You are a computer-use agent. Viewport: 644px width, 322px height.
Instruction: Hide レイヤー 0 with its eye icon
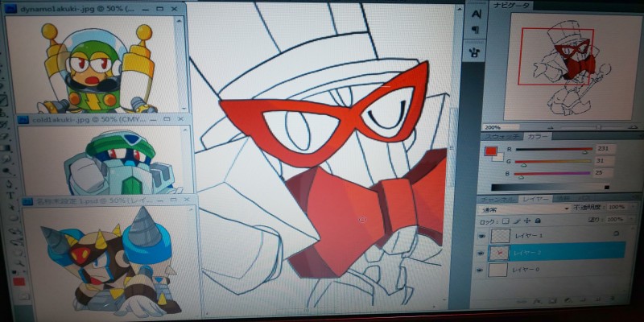tap(480, 270)
